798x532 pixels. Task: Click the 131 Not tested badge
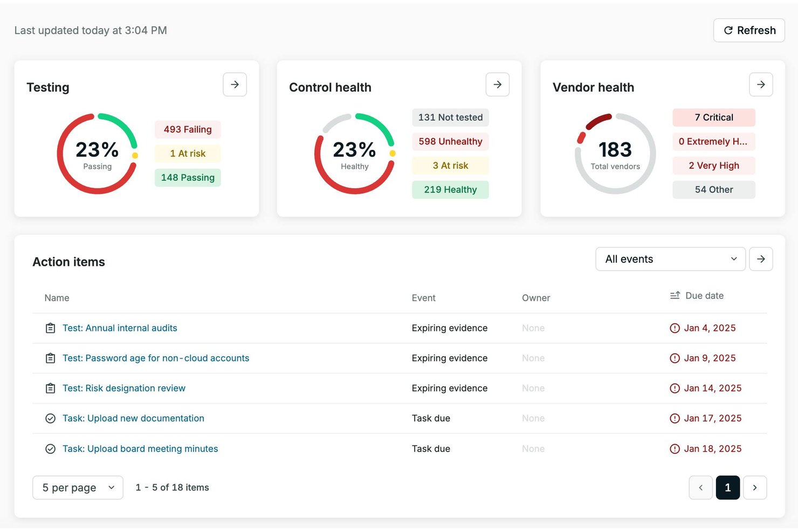click(450, 118)
